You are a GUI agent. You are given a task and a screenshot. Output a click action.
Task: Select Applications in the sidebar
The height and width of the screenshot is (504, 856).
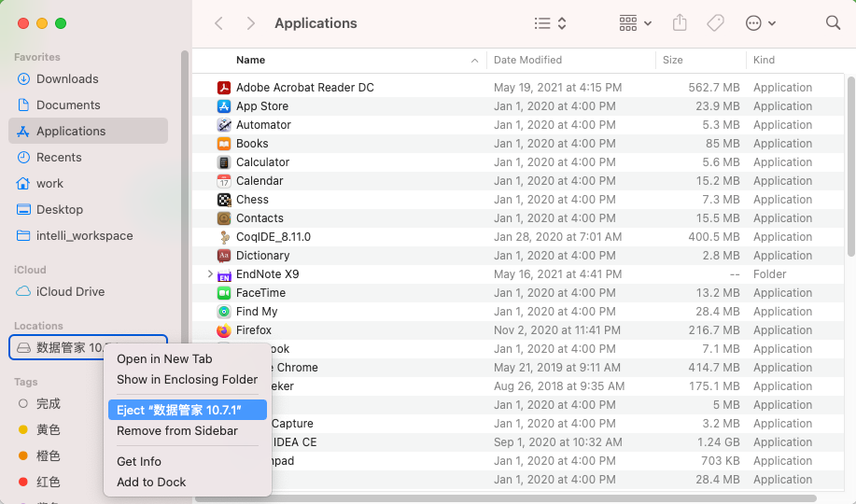[88, 131]
